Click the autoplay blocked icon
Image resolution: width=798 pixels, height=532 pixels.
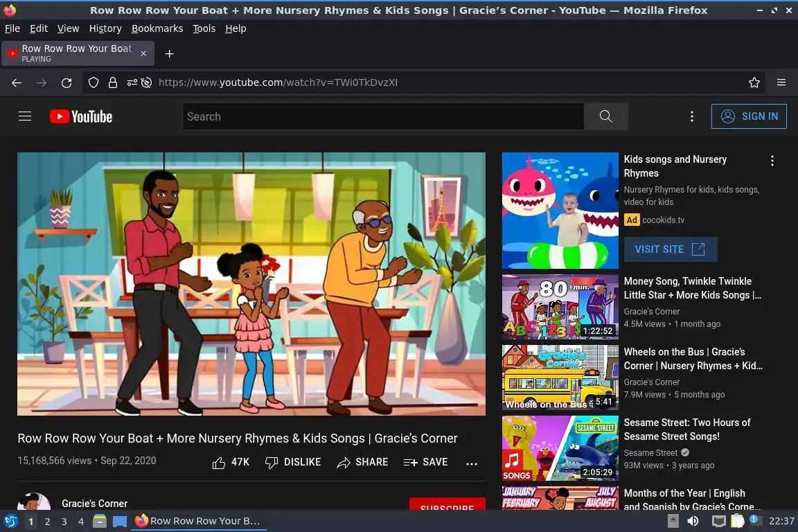(147, 82)
